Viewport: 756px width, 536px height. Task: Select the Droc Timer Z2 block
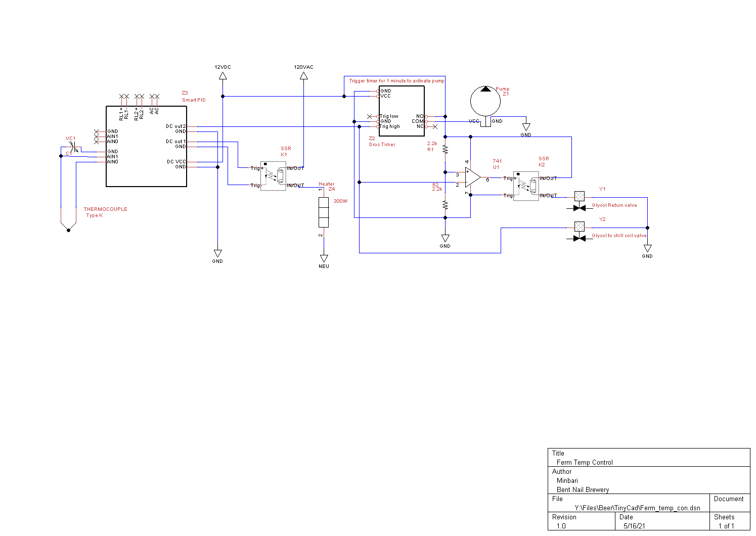[402, 111]
